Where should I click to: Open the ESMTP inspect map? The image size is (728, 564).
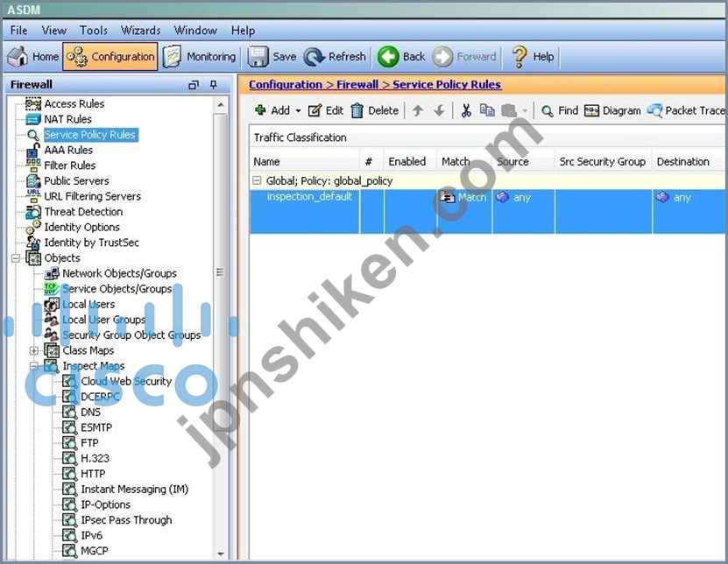96,427
